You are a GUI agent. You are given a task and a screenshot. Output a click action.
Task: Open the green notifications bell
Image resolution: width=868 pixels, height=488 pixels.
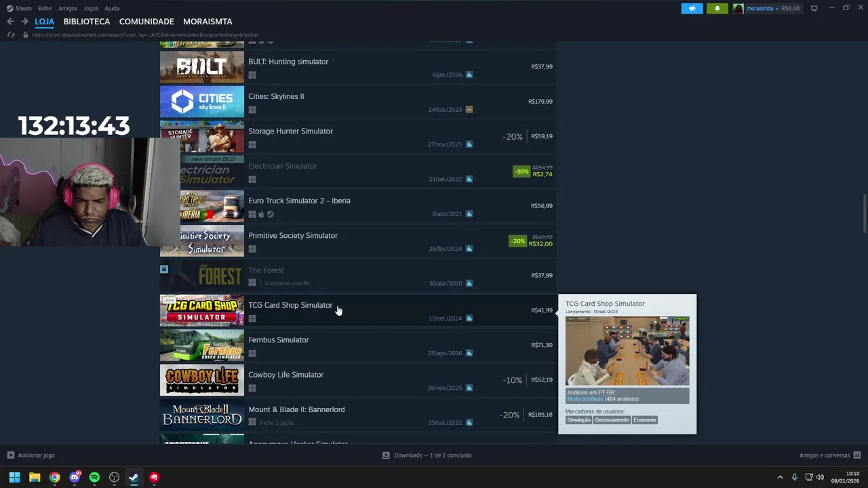click(717, 8)
